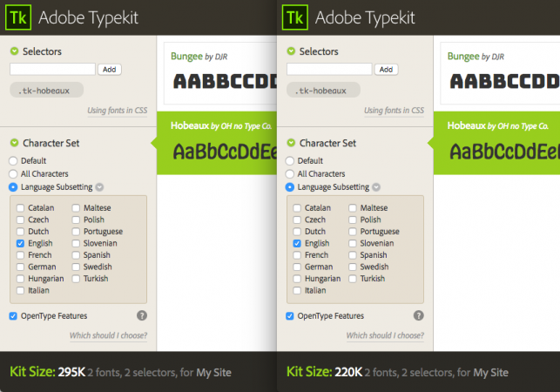Disable OpenType Features checkbox in right panel
This screenshot has width=560, height=392.
pos(290,316)
